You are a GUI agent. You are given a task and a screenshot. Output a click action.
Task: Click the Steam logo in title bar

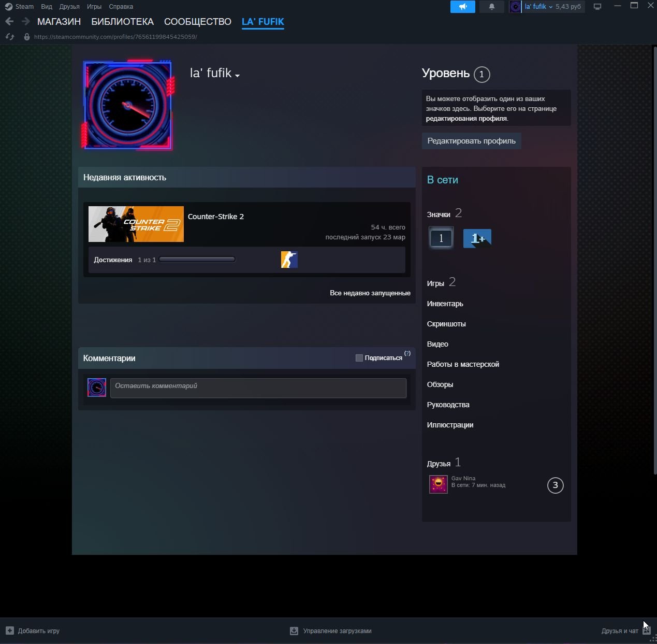tap(8, 7)
